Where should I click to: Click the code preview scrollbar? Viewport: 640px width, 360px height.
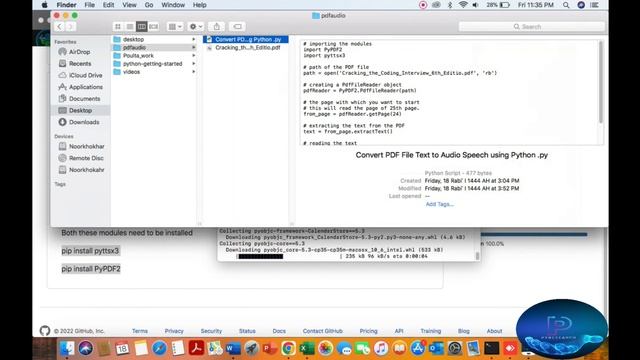pyautogui.click(x=600, y=82)
